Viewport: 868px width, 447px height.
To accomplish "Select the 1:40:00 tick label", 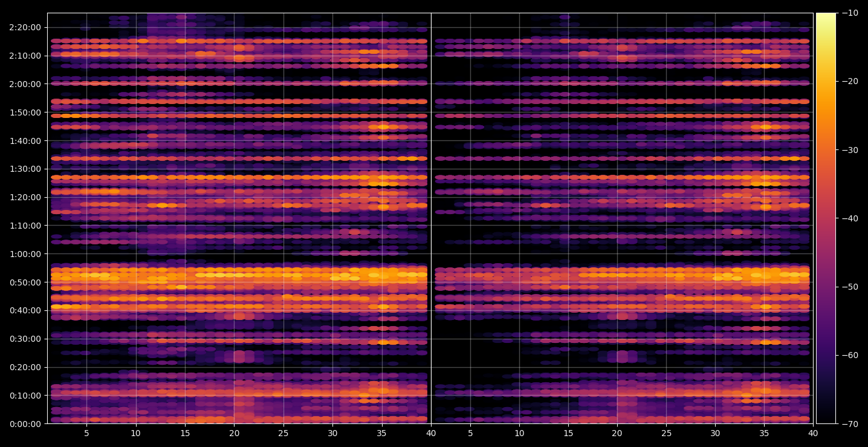I will [25, 141].
